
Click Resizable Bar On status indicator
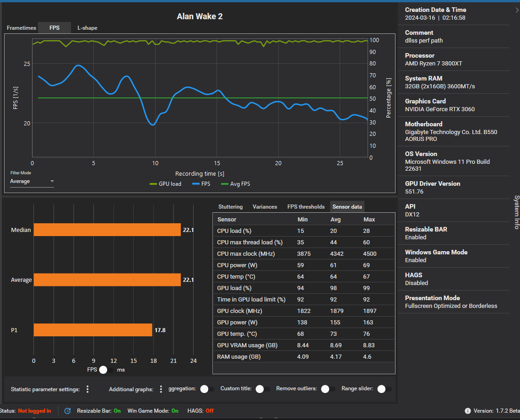click(99, 411)
